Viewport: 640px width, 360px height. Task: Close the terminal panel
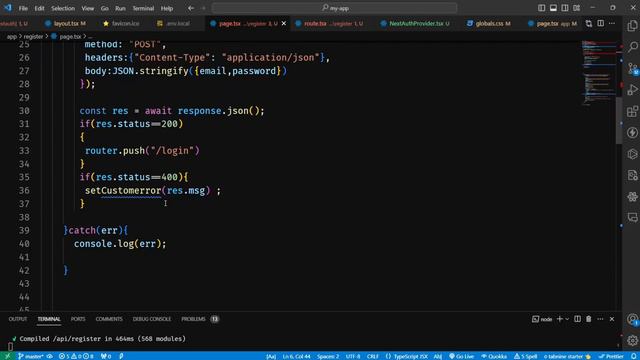[612, 319]
